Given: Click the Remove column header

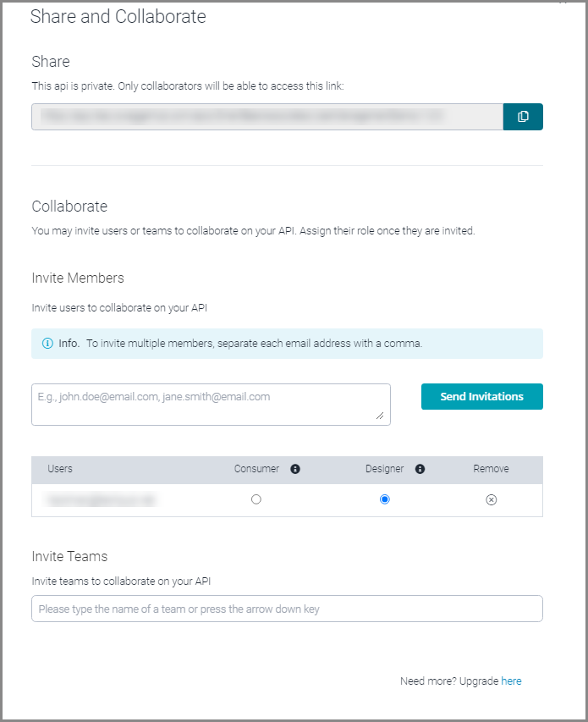Looking at the screenshot, I should tap(491, 468).
